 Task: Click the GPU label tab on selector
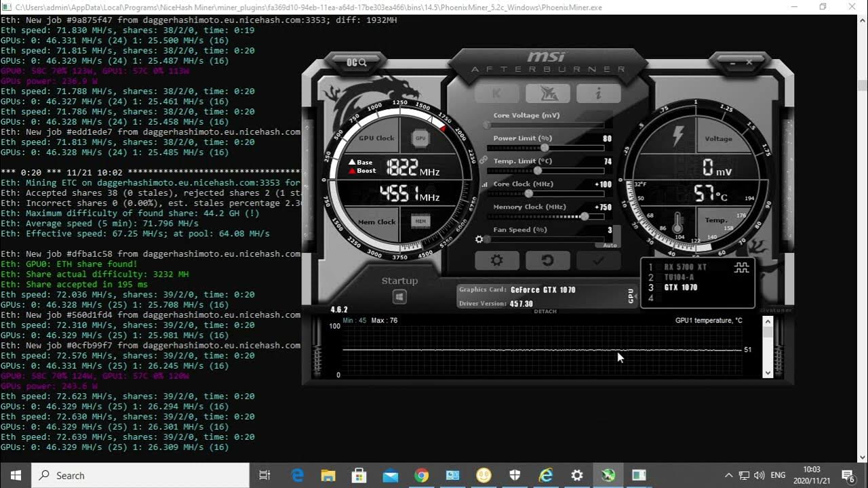(x=631, y=296)
